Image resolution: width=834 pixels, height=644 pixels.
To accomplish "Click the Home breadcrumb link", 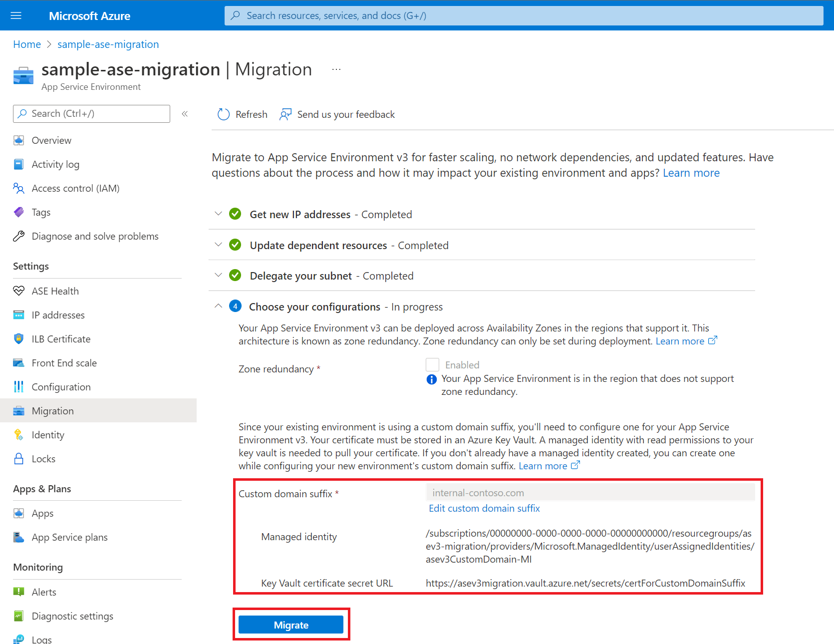I will click(27, 44).
